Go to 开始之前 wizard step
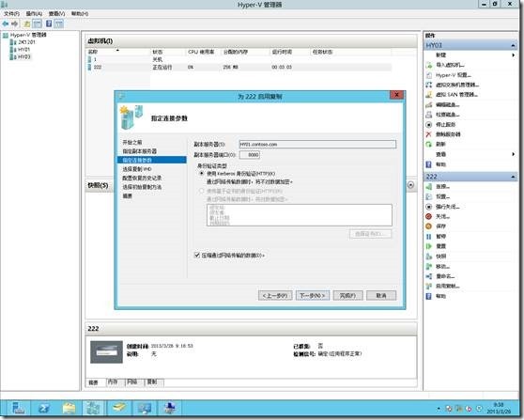Image resolution: width=524 pixels, height=420 pixels. [x=132, y=143]
